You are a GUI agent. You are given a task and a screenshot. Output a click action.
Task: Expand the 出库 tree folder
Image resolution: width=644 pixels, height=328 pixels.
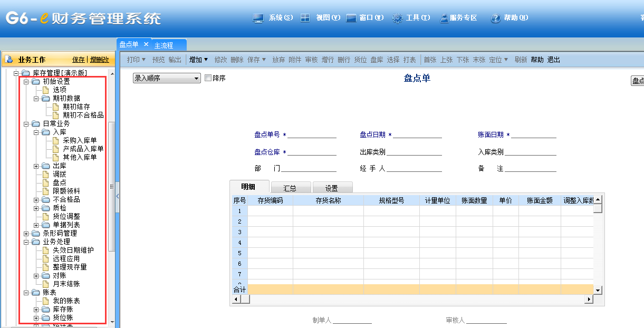pyautogui.click(x=36, y=166)
